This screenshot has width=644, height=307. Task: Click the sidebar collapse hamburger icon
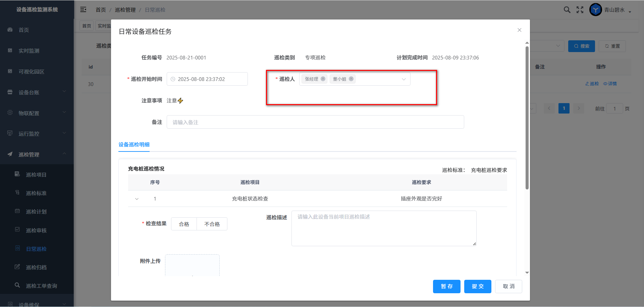(83, 10)
